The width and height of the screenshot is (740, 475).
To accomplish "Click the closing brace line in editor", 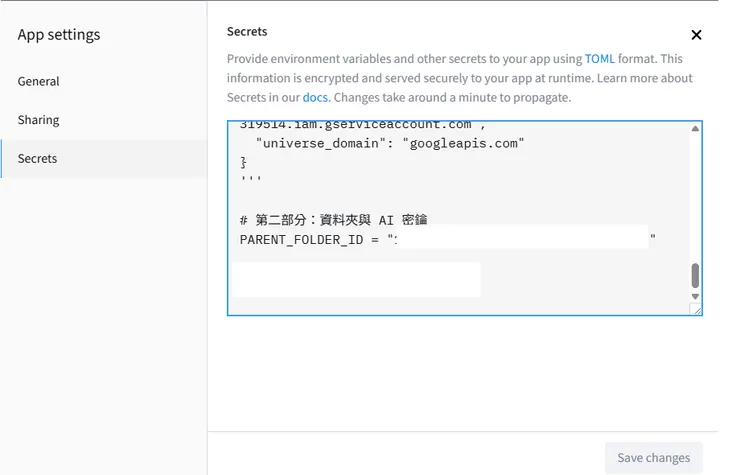I will pos(244,162).
